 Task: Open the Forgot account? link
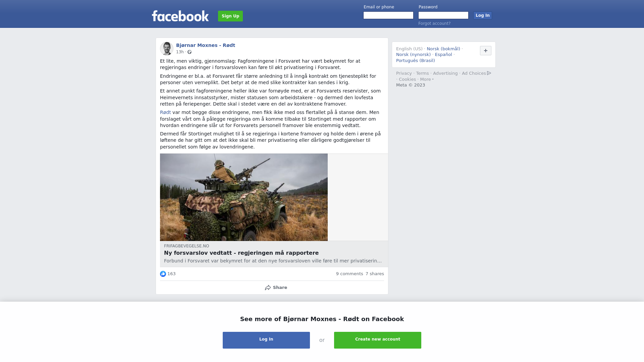point(434,23)
